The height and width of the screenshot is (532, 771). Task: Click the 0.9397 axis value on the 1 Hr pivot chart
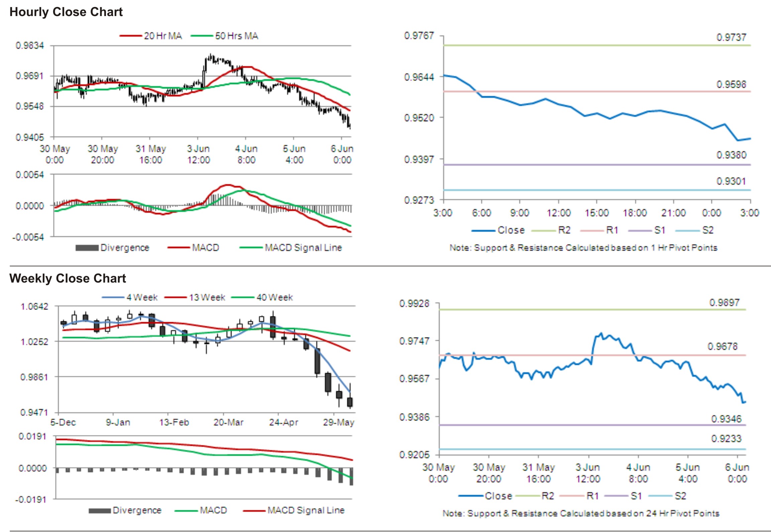tap(419, 159)
